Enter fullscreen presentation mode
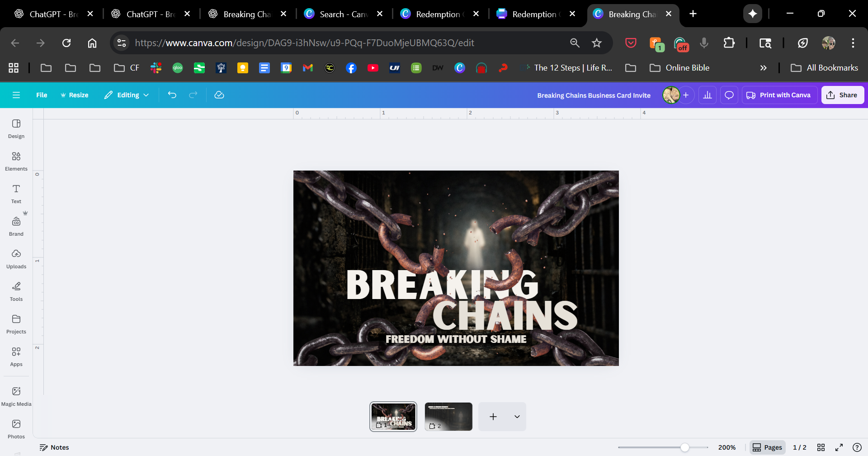 pos(839,447)
